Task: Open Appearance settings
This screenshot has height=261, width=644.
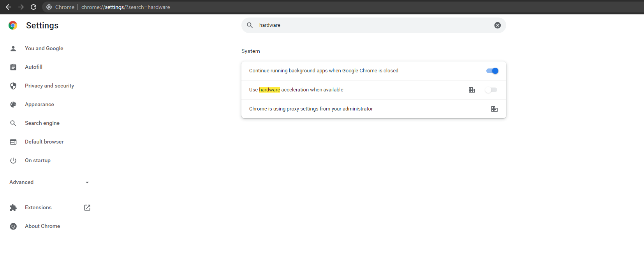Action: (x=39, y=104)
